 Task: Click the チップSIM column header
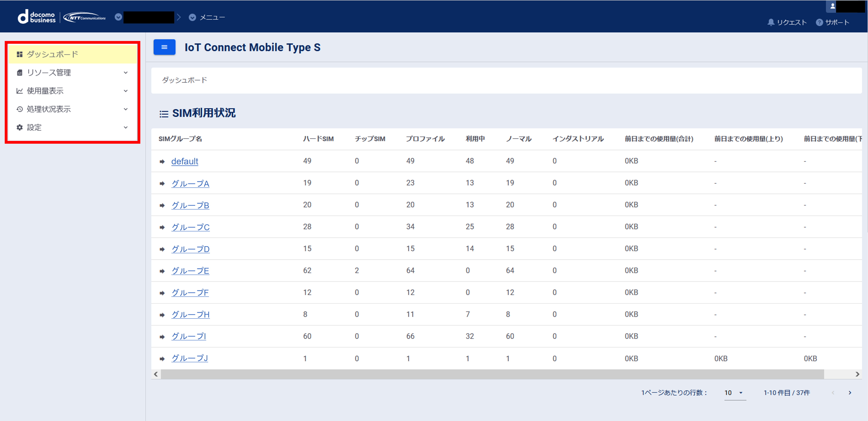(370, 139)
